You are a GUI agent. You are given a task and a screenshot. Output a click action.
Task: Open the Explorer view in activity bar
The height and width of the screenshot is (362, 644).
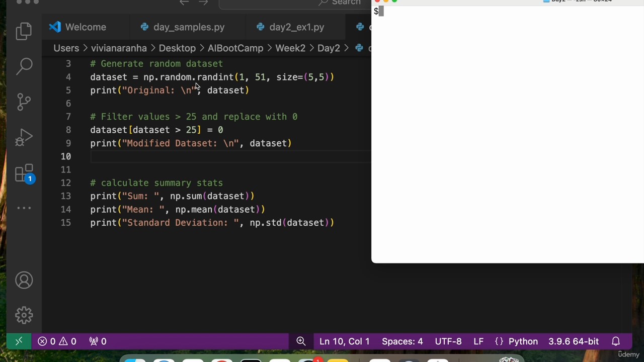[24, 31]
